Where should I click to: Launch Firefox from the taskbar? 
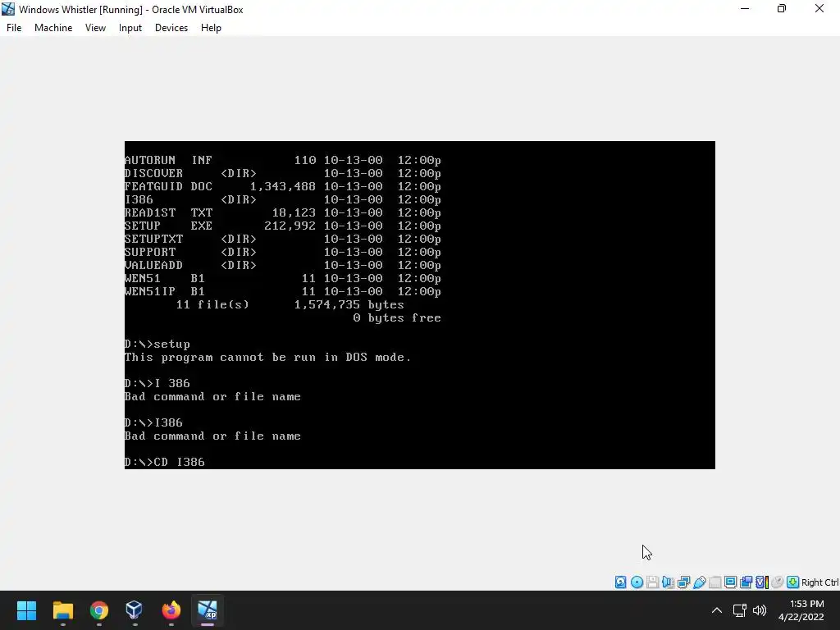pos(171,610)
